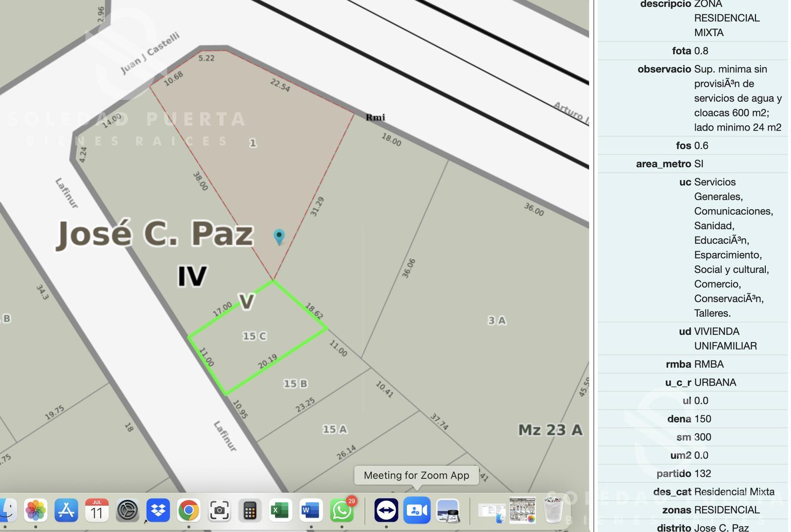Open Finder from the Dock

tap(6, 510)
